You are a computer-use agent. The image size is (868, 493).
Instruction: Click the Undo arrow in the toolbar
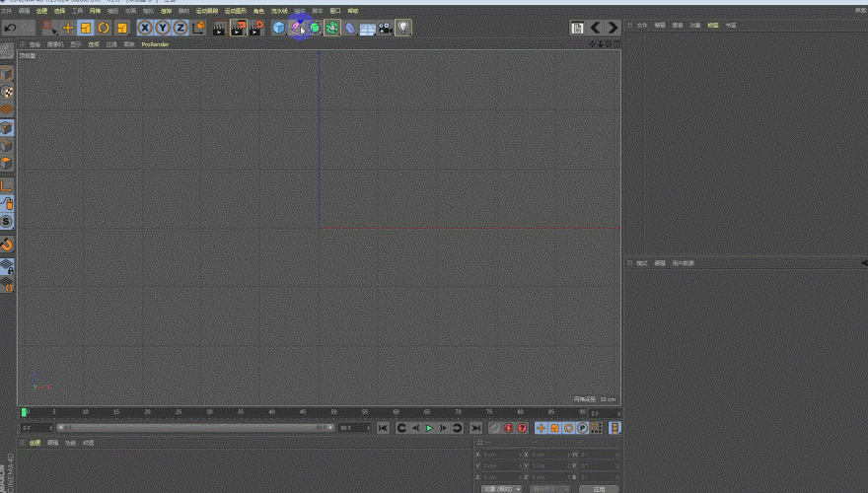pyautogui.click(x=11, y=28)
